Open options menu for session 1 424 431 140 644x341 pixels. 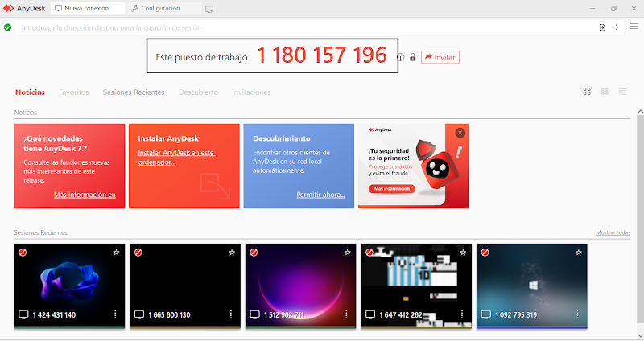[115, 314]
